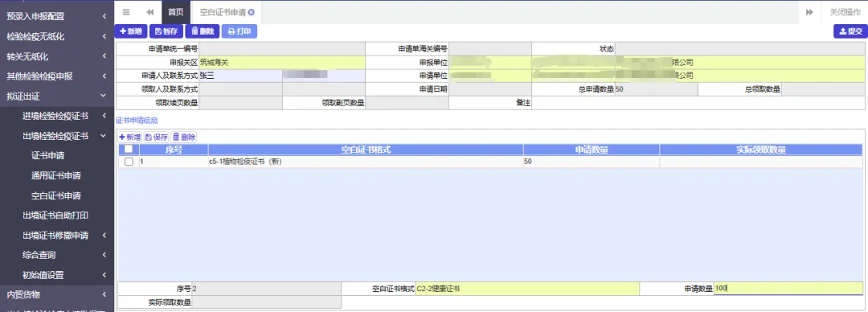Click the tabs scroll-right double arrow
Screen dimensions: 868x312
tap(809, 12)
